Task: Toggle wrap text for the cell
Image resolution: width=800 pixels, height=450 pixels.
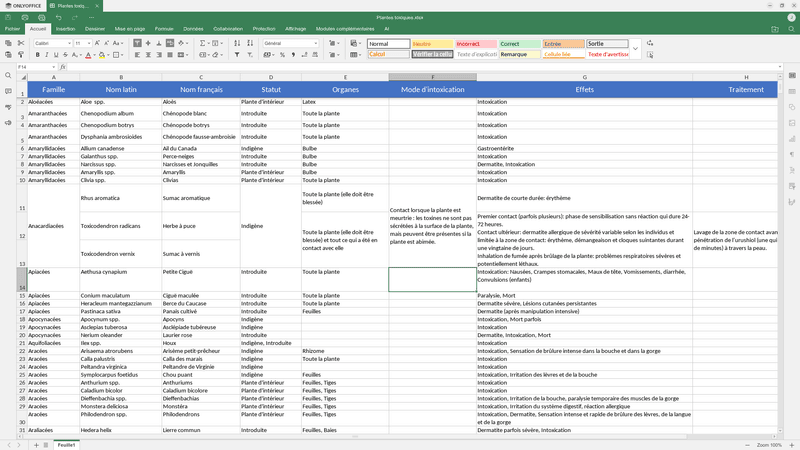Action: [x=170, y=43]
